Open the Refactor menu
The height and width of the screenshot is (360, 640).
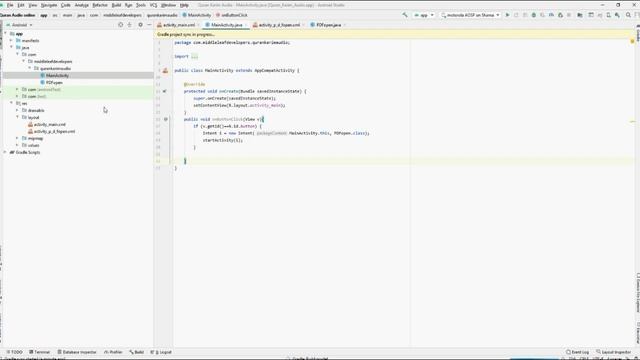pyautogui.click(x=100, y=5)
